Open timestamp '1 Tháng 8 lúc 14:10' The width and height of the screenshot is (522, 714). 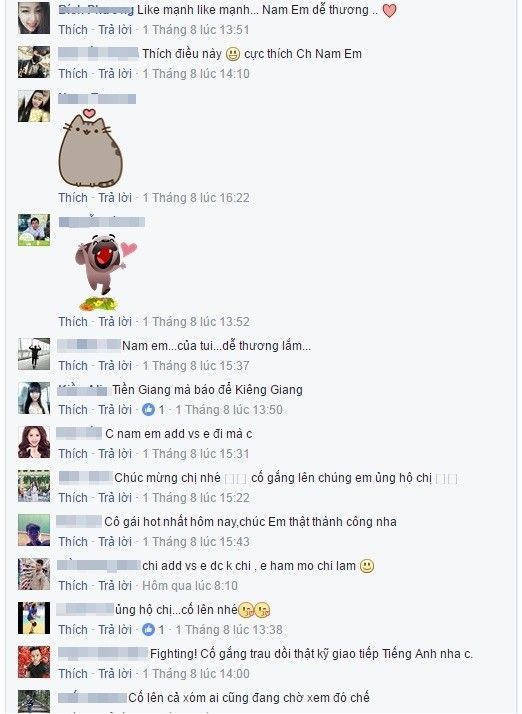point(196,74)
